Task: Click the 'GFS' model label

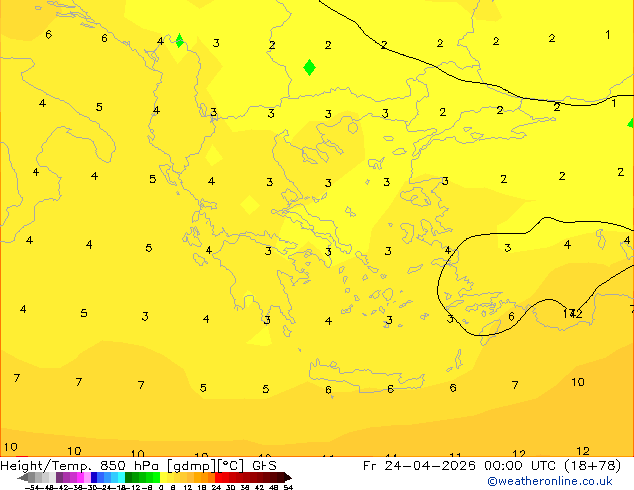Action: 264,465
